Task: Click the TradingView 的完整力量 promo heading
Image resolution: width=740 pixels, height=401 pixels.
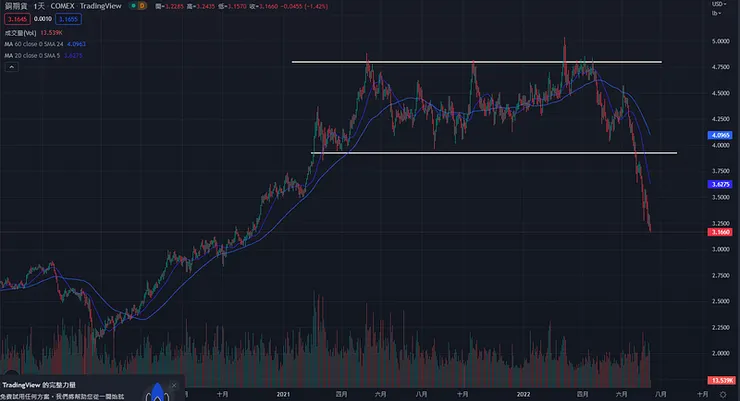Action: click(x=39, y=385)
